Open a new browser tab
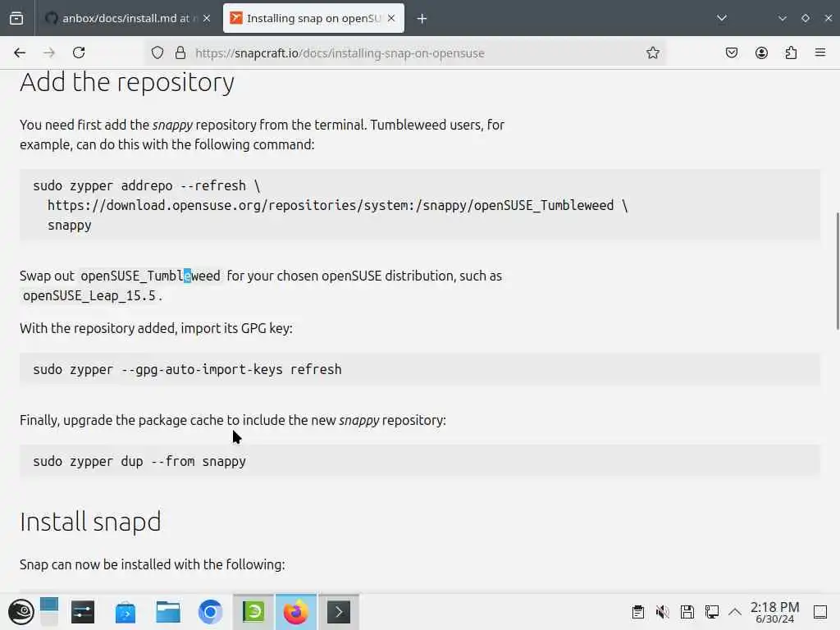The image size is (840, 630). click(422, 19)
